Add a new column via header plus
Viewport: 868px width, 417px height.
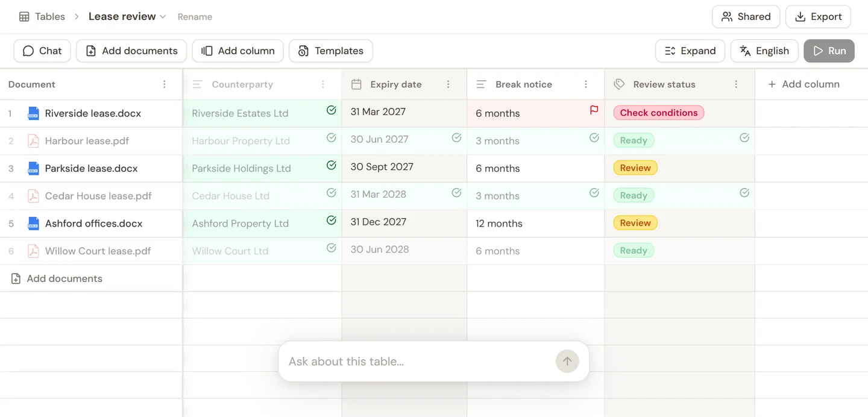pyautogui.click(x=804, y=84)
